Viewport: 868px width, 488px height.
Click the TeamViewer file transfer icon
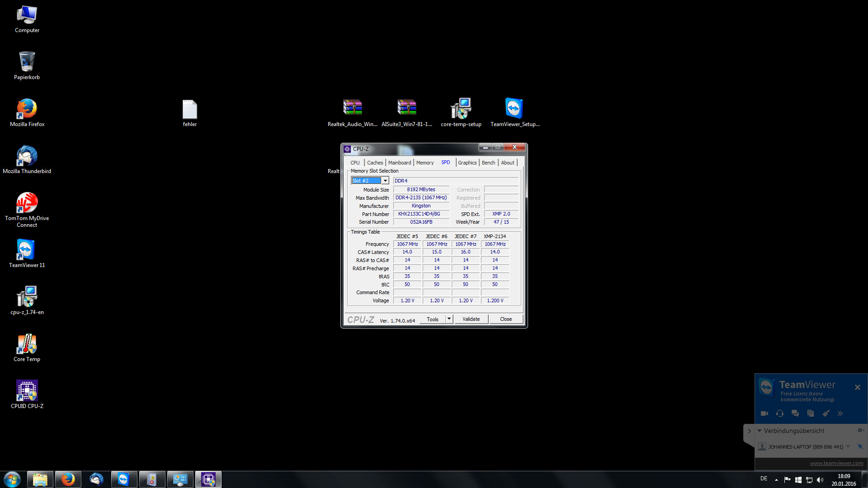[811, 413]
